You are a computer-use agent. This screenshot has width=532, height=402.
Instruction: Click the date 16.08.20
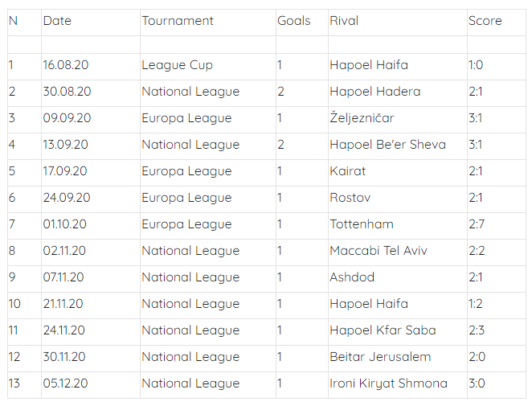coord(67,65)
